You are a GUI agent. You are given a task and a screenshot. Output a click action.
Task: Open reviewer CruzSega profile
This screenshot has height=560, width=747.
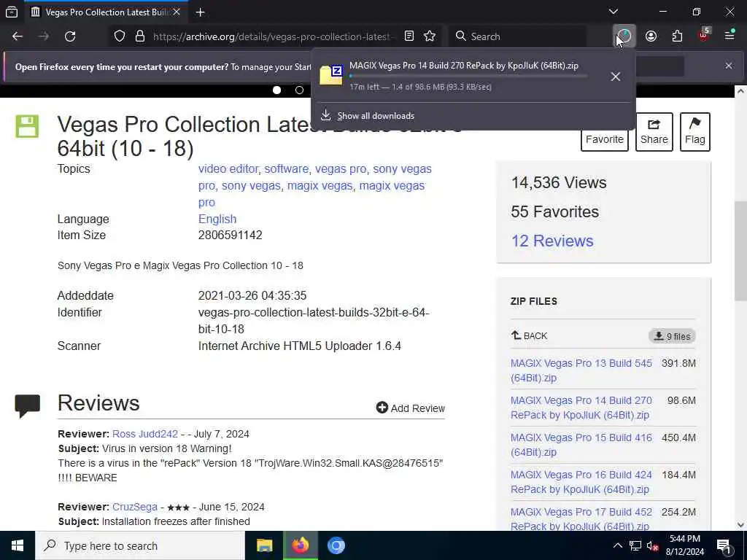[135, 507]
